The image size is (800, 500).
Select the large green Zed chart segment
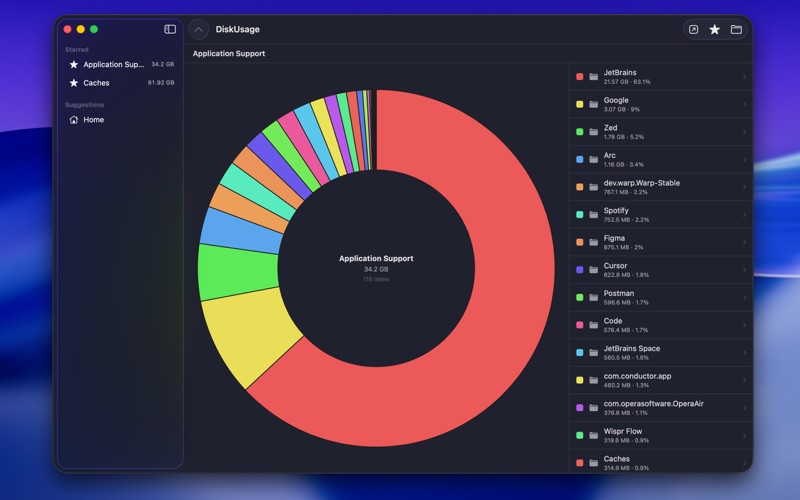pyautogui.click(x=237, y=272)
